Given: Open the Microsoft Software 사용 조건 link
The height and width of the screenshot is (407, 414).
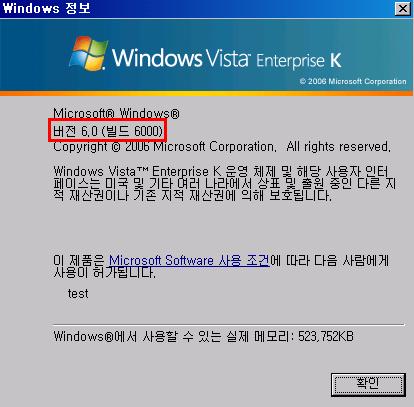Looking at the screenshot, I should 189,260.
